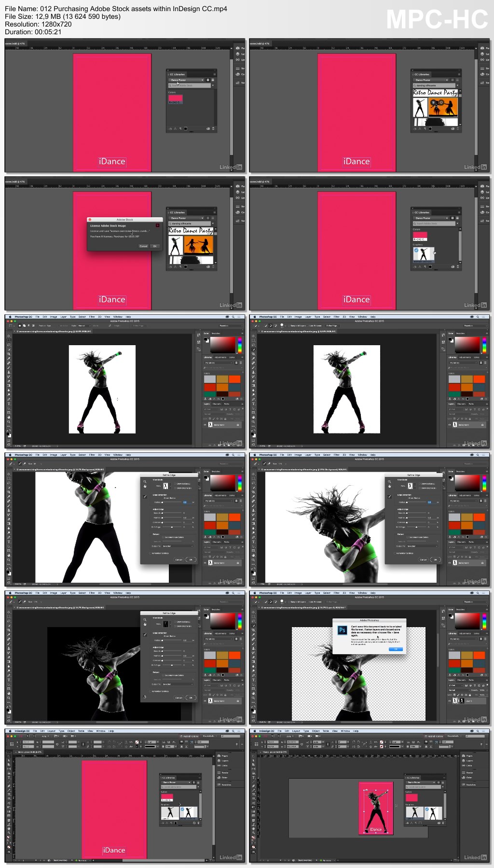Click OK in Photoshop can't-save warning dialog
The height and width of the screenshot is (868, 494).
click(x=396, y=649)
